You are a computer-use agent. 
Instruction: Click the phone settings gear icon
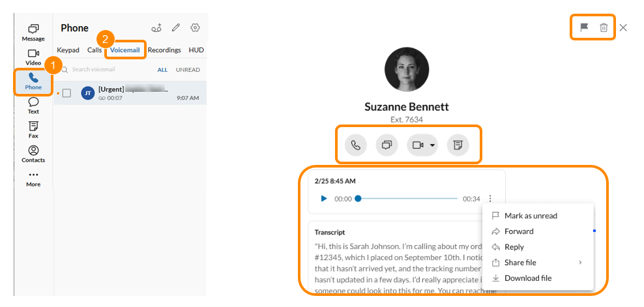(195, 28)
